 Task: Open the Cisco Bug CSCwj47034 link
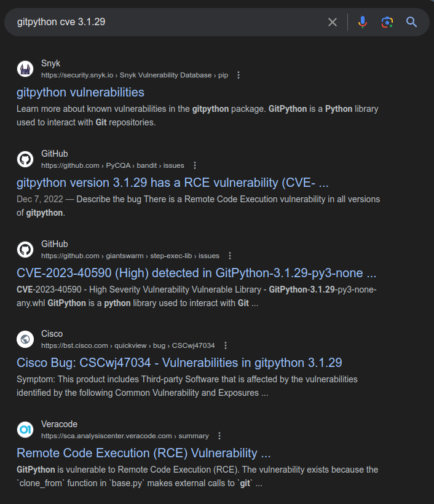179,363
